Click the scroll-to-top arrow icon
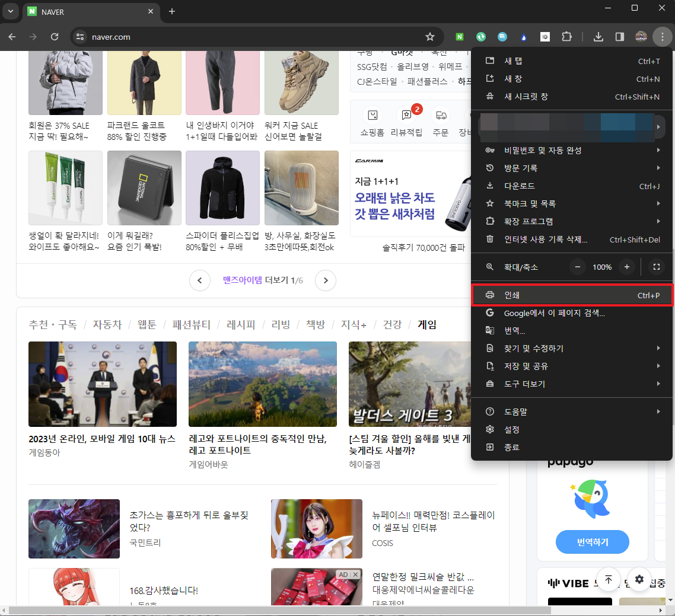The image size is (675, 616). coord(609,579)
